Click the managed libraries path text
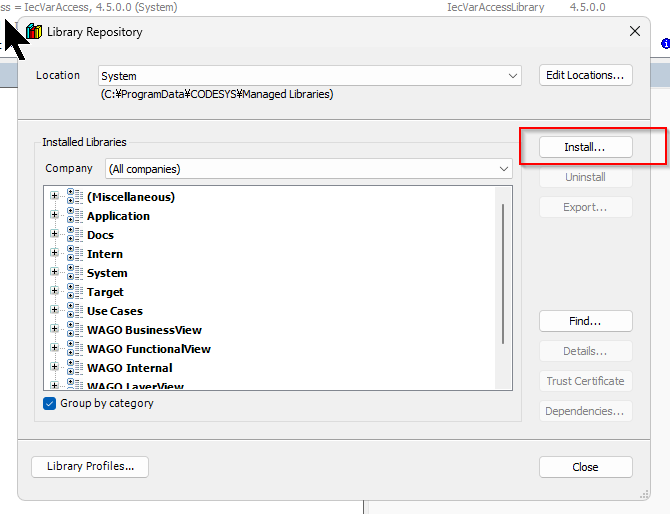This screenshot has height=514, width=670. click(x=217, y=94)
